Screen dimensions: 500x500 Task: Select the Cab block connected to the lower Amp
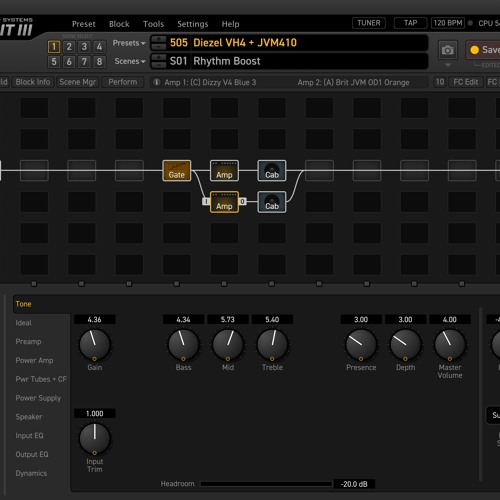[272, 202]
